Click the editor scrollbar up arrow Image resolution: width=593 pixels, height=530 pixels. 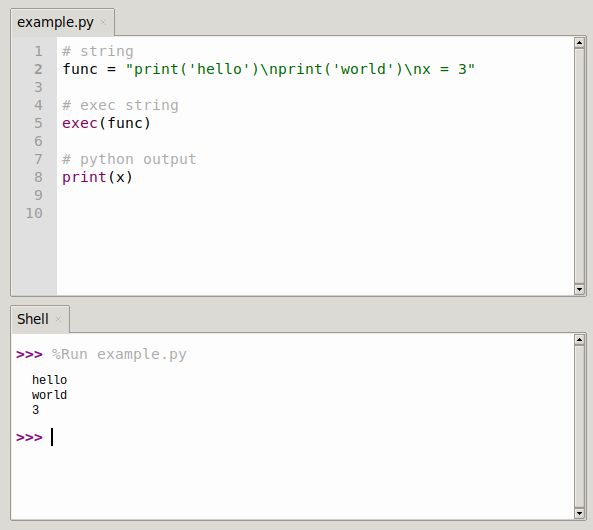pos(579,42)
